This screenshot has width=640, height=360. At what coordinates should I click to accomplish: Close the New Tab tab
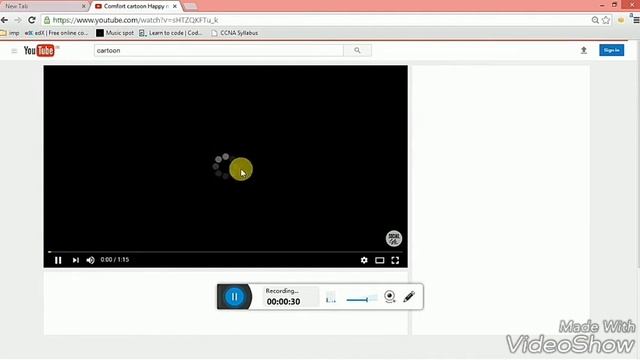(83, 6)
